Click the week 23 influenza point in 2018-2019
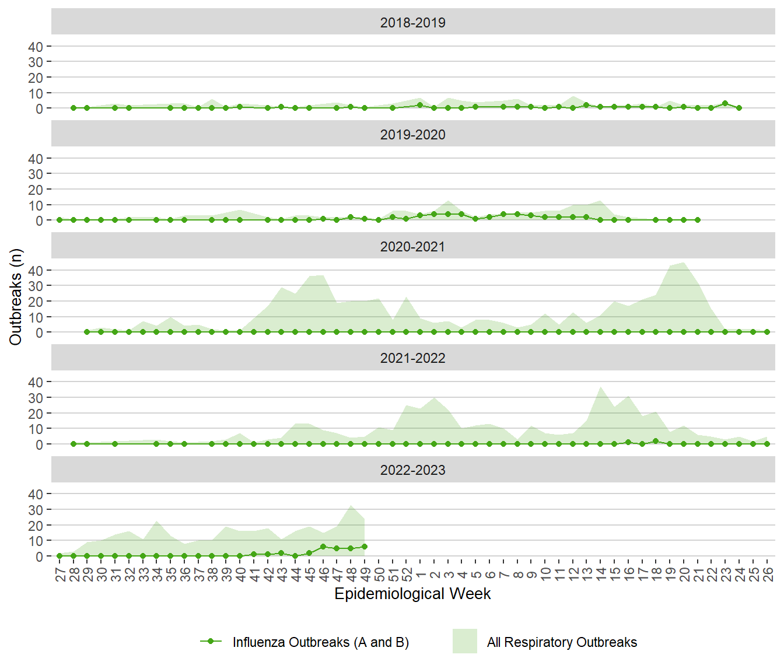The image size is (784, 672). [x=725, y=103]
